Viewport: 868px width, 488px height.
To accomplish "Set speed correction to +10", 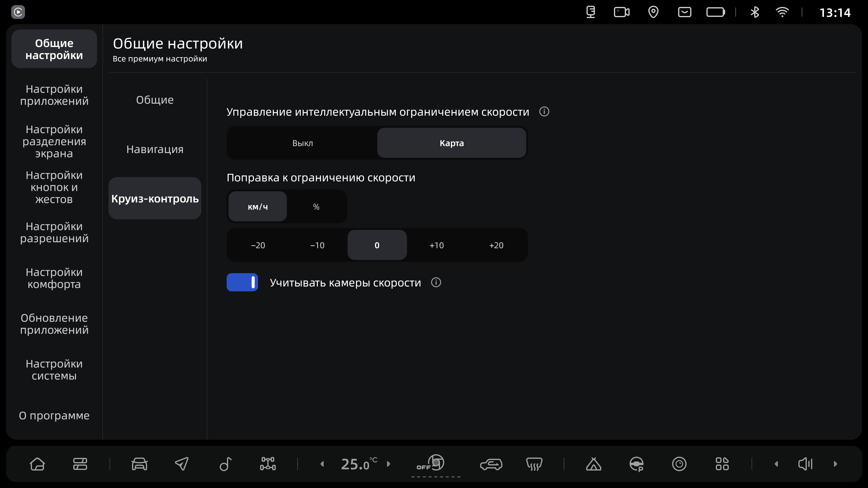I will (436, 245).
